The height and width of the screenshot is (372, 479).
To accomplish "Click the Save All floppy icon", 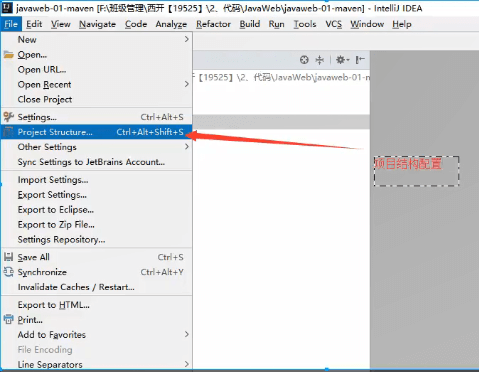I will tap(9, 257).
